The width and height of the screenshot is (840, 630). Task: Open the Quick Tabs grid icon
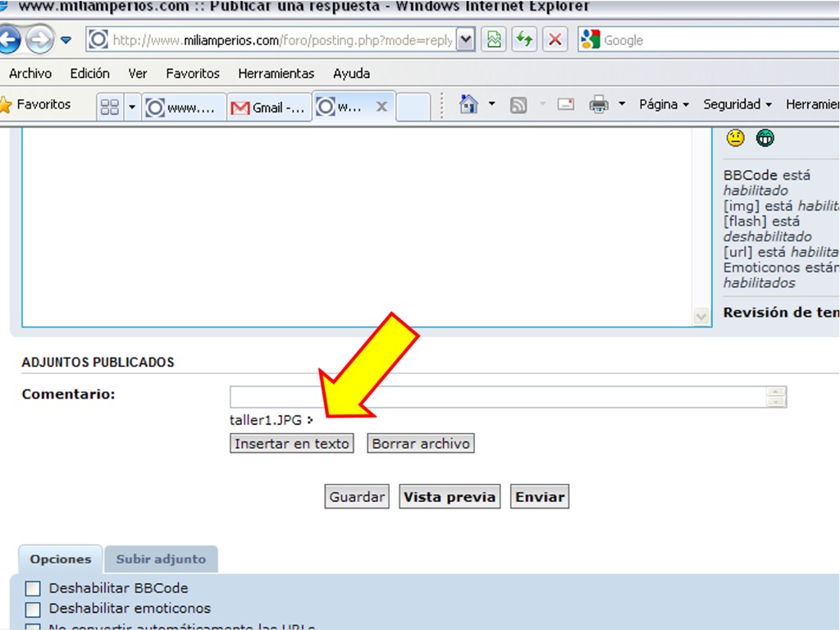[x=109, y=107]
